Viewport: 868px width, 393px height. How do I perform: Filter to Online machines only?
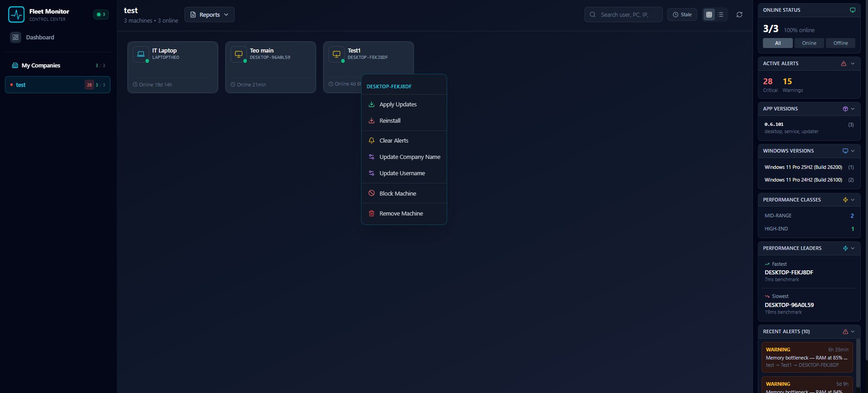(809, 43)
